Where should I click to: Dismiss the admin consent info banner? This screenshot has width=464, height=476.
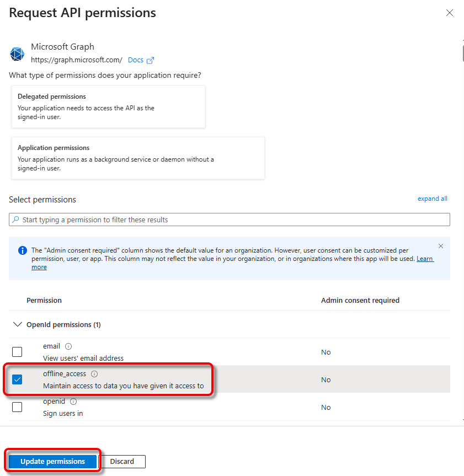tap(440, 246)
